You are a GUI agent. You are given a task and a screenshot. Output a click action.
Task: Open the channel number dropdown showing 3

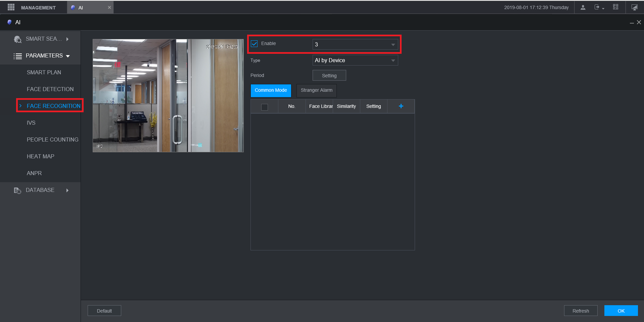[355, 44]
